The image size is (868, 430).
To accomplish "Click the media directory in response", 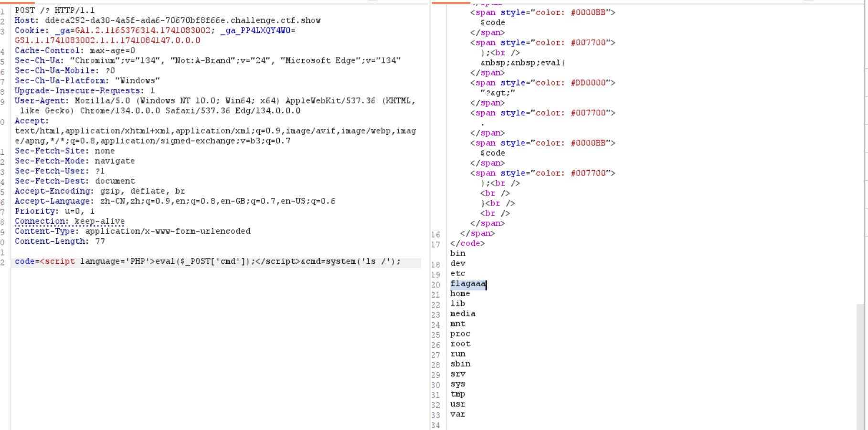I will pyautogui.click(x=463, y=313).
